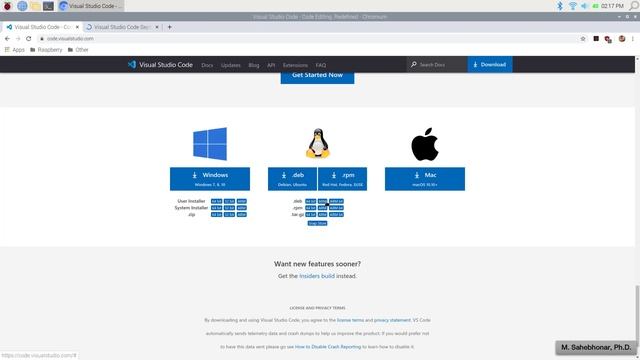Click the black square extension icon

[596, 38]
